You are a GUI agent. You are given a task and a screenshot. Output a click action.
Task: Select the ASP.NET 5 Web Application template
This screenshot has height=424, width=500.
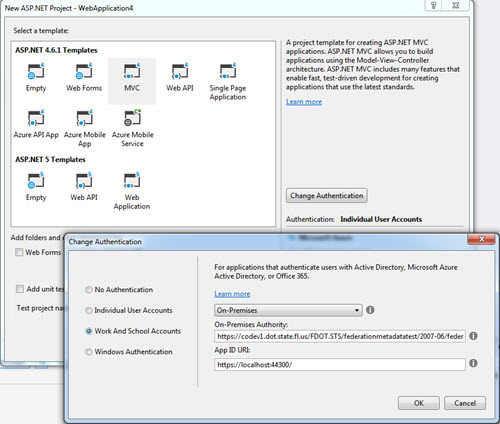click(x=132, y=180)
